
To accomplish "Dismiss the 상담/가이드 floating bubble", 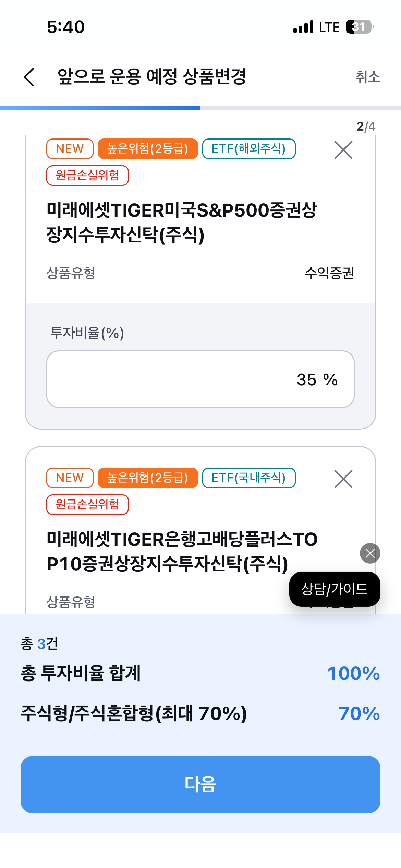I will 370,553.
